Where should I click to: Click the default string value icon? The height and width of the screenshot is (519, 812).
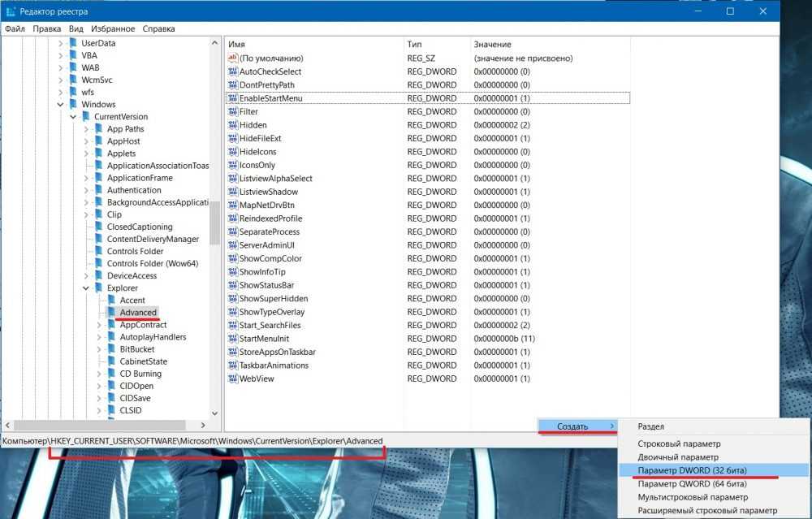coord(233,58)
